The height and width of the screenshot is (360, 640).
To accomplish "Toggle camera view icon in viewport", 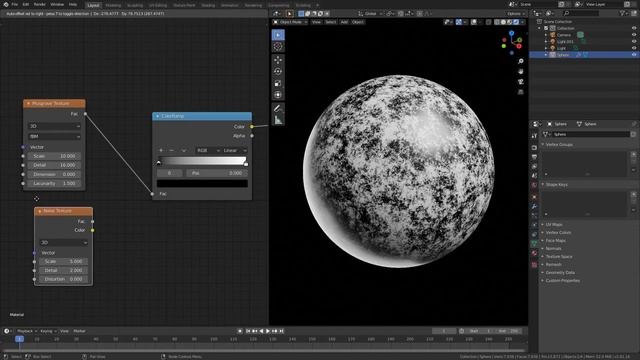I will (520, 82).
